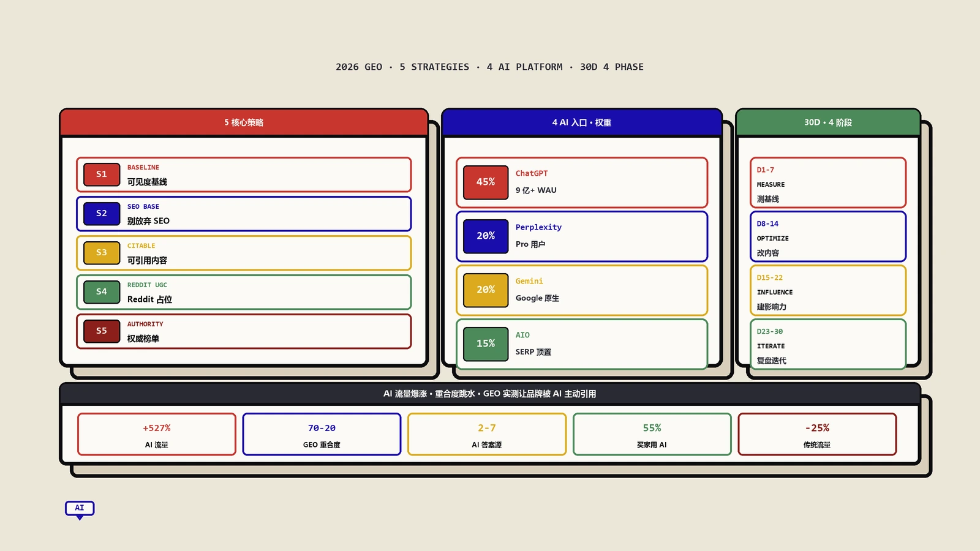
Task: Click the "55%" stat value
Action: [x=652, y=429]
